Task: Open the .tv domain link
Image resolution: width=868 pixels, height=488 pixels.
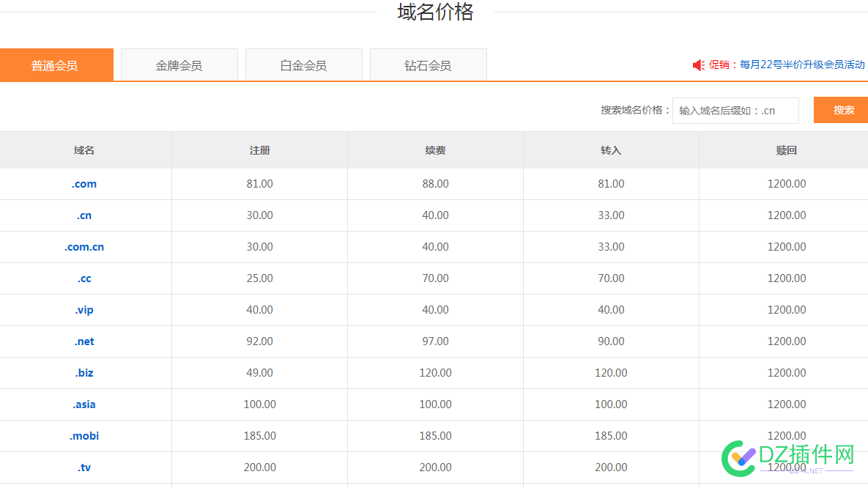Action: click(x=84, y=467)
